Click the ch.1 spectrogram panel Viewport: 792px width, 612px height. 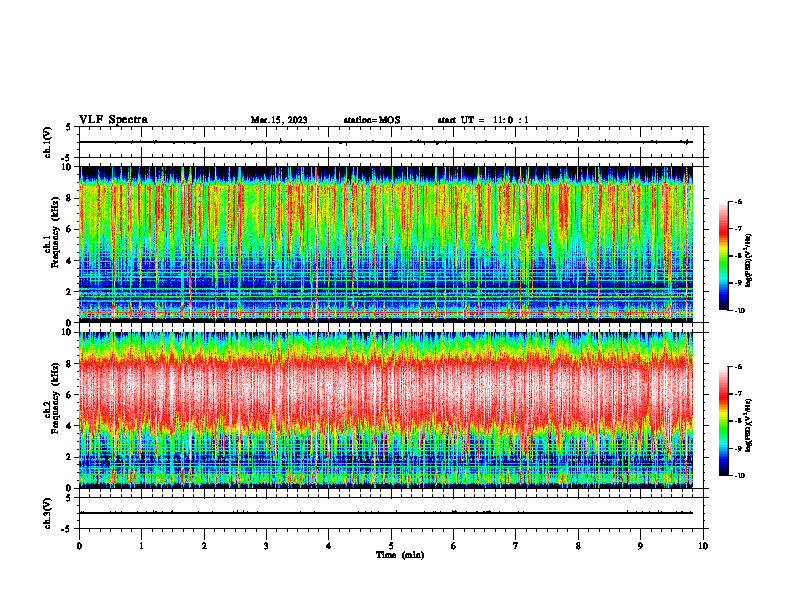[386, 244]
